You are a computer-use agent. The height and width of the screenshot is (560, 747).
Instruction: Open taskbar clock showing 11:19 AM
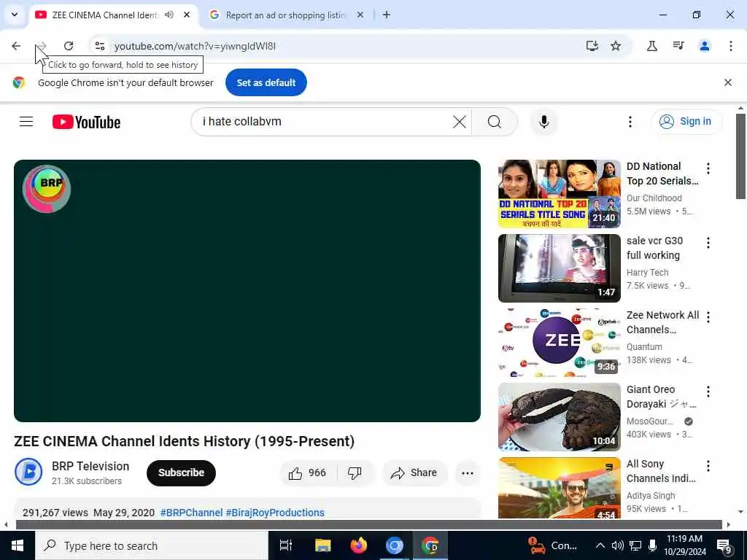(x=684, y=545)
